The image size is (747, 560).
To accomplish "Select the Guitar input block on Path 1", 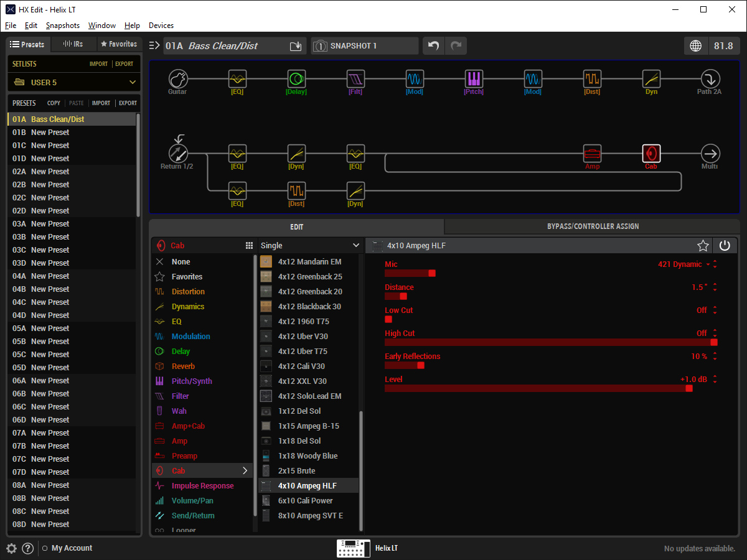I will pyautogui.click(x=178, y=79).
